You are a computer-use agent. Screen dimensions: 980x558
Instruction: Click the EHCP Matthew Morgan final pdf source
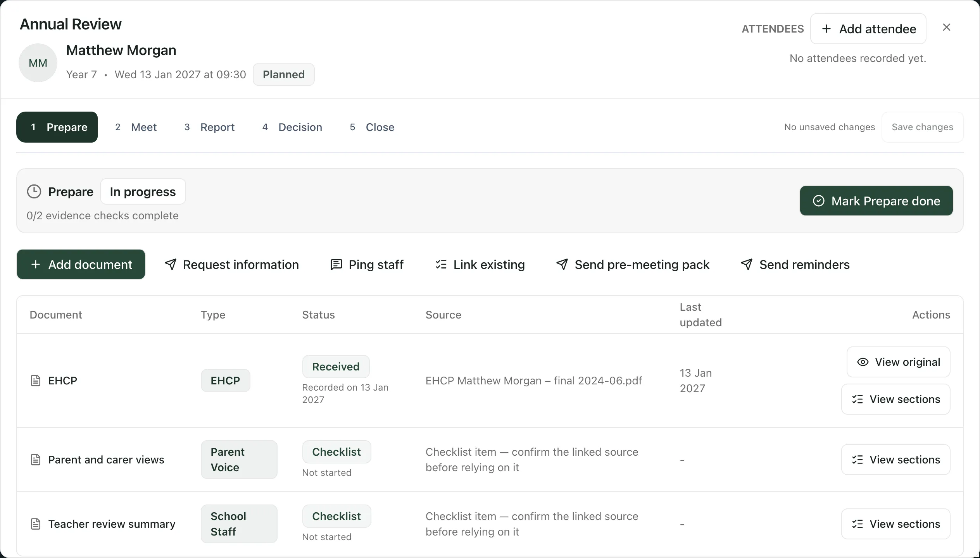pos(534,381)
